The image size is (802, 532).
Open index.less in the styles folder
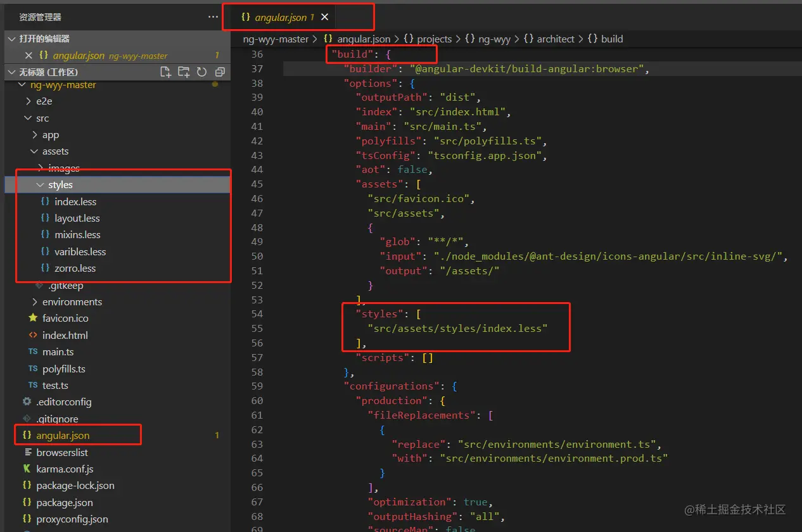[75, 202]
